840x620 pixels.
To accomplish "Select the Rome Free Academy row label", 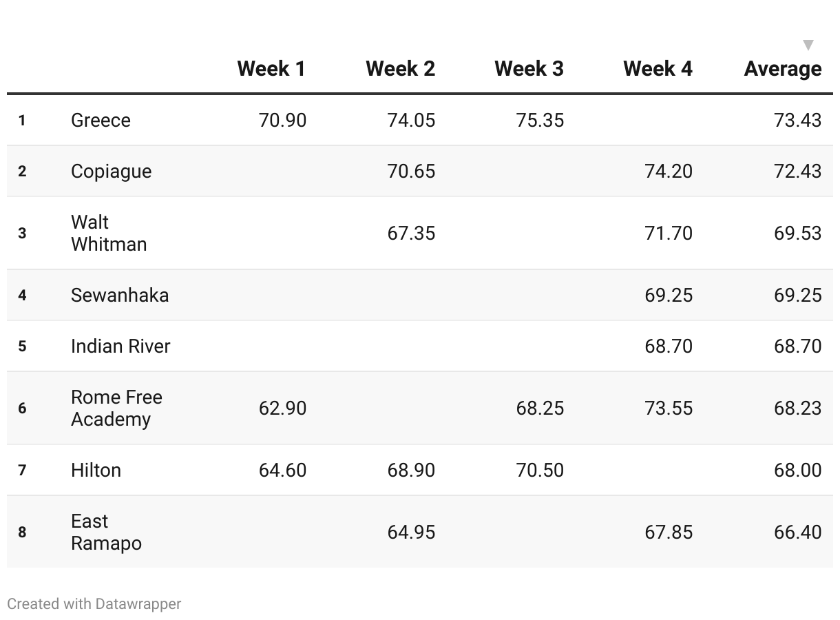I will pyautogui.click(x=116, y=408).
